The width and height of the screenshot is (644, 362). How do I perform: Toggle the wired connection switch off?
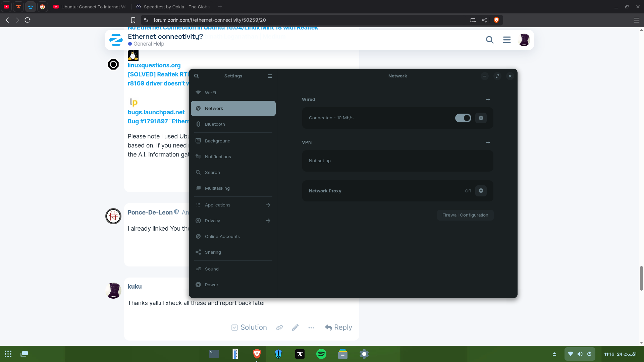point(463,118)
